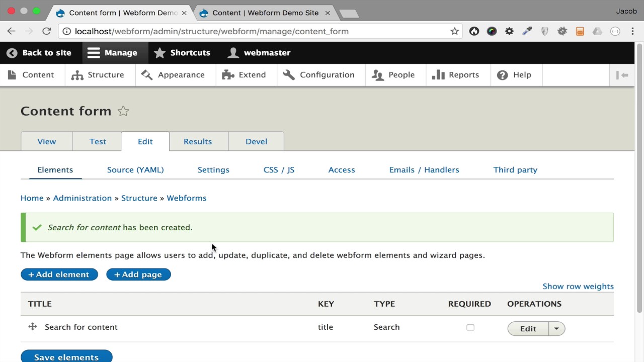Open Chrome's three-dot menu
Viewport: 644px width, 362px height.
[x=632, y=31]
